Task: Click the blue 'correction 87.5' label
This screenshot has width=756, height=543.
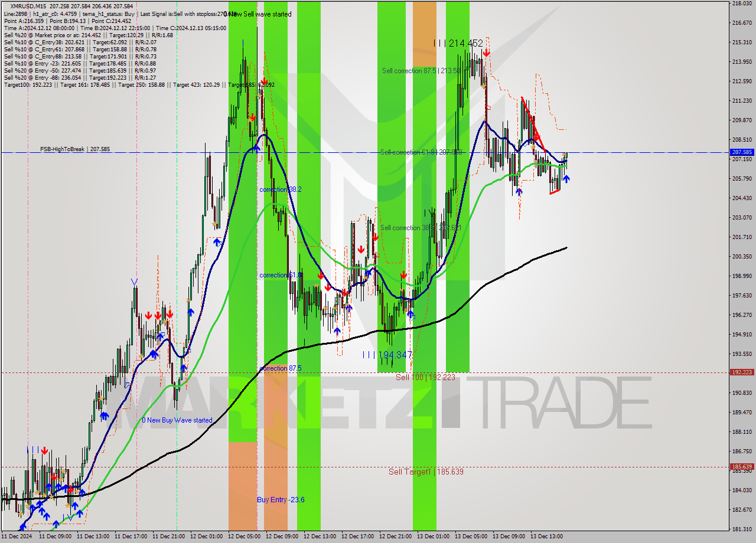Action: pyautogui.click(x=281, y=368)
